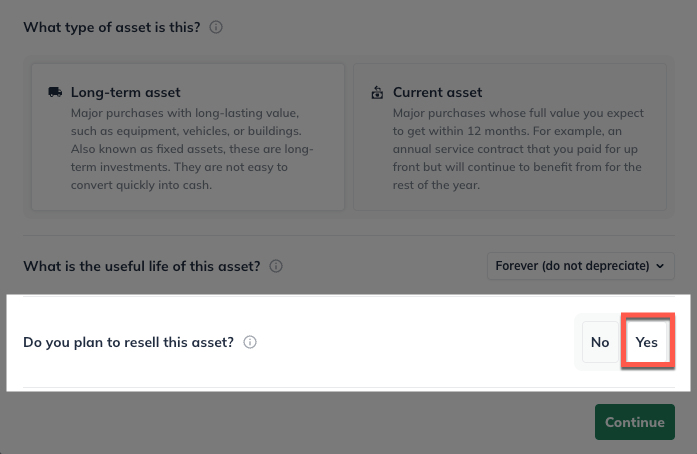Screen dimensions: 697x454
Task: Toggle resell plan to No
Action: click(x=600, y=342)
